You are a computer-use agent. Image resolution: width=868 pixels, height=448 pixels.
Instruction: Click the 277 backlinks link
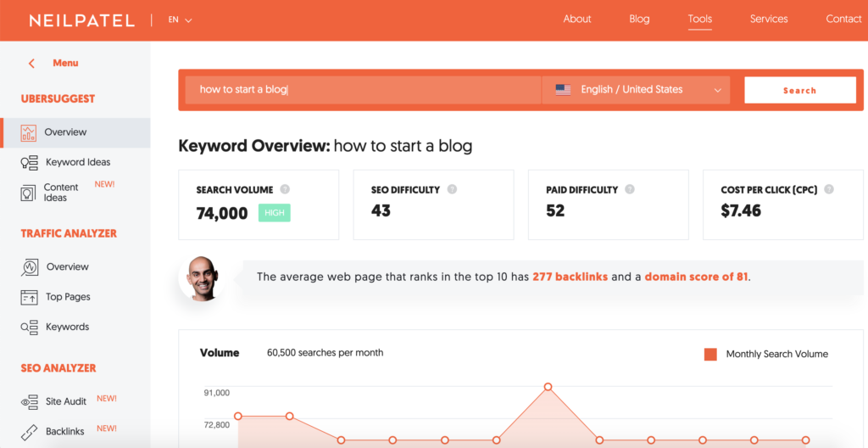point(570,276)
